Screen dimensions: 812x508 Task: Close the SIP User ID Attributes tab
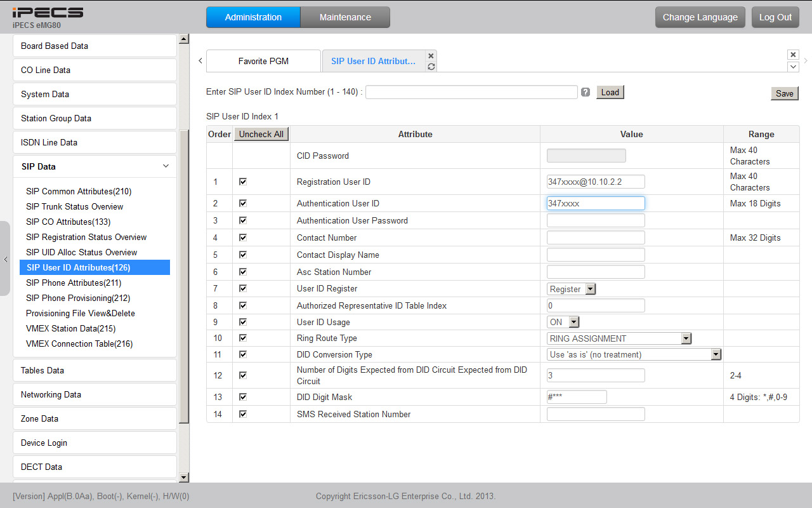[431, 56]
